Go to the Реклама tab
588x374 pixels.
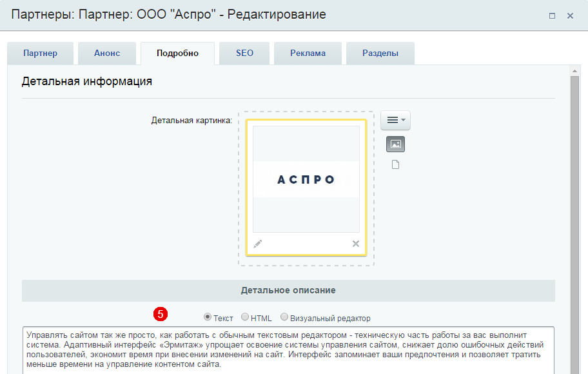(308, 54)
